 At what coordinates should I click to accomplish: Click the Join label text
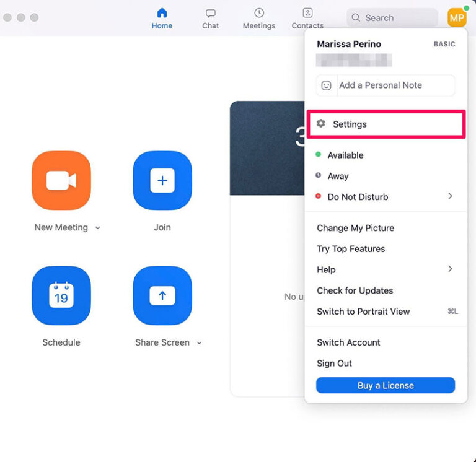162,227
